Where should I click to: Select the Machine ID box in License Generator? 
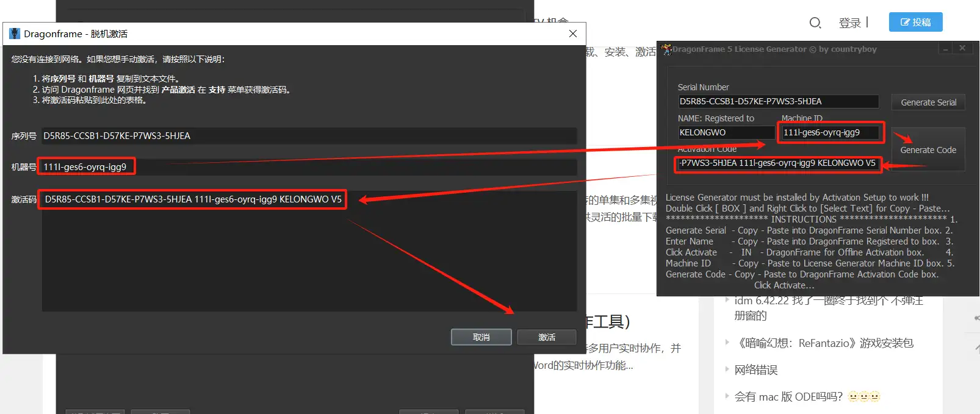[830, 132]
